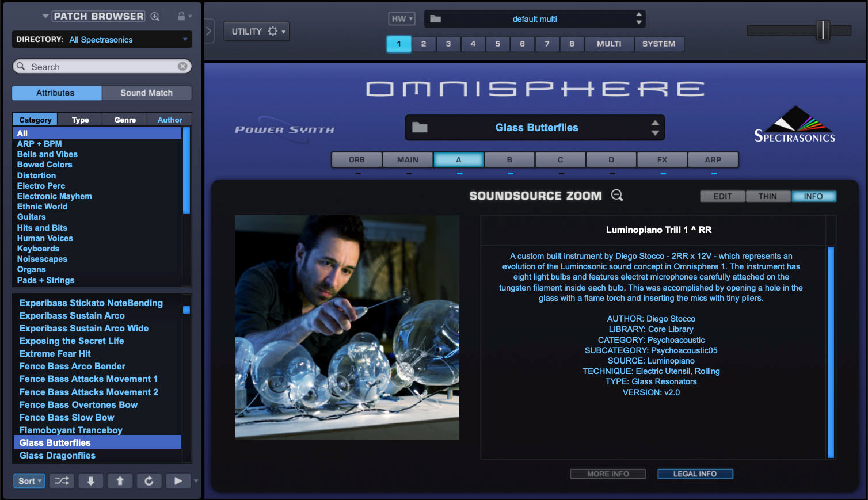Open the MULTI page
The image size is (868, 500).
click(609, 44)
